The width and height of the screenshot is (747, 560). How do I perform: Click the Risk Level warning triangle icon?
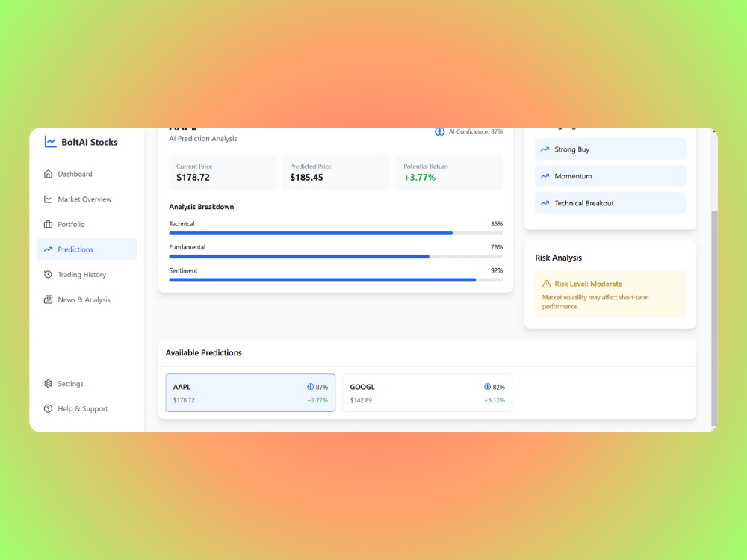tap(547, 284)
